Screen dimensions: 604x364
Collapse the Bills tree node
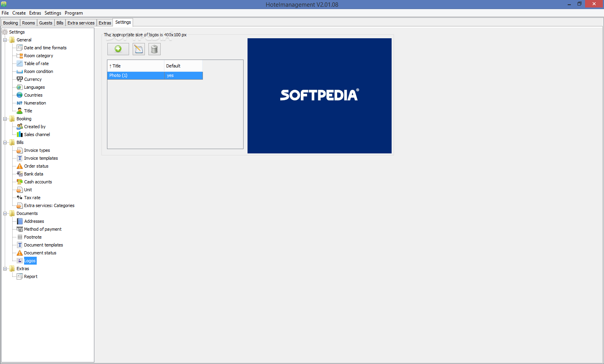[5, 142]
